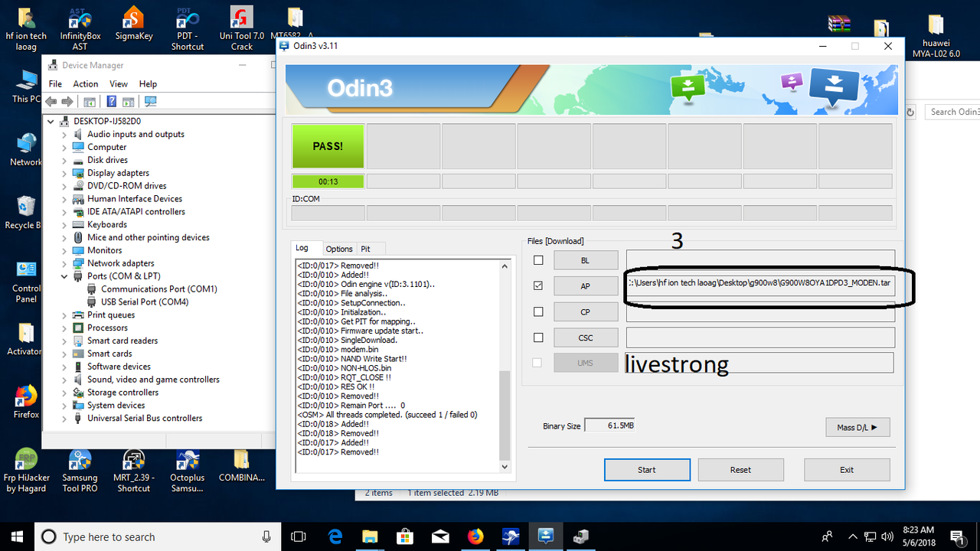Open Microsoft Edge from taskbar
This screenshot has height=551, width=980.
click(x=335, y=536)
